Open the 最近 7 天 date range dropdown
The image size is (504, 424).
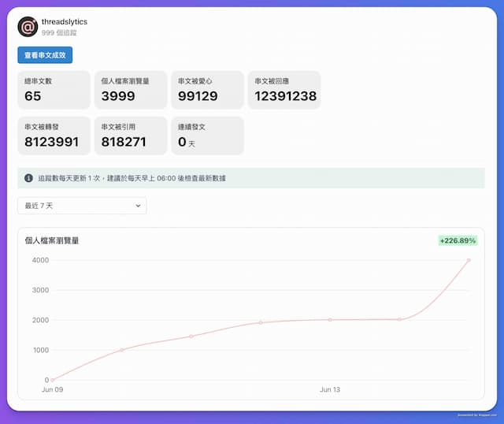coord(82,206)
